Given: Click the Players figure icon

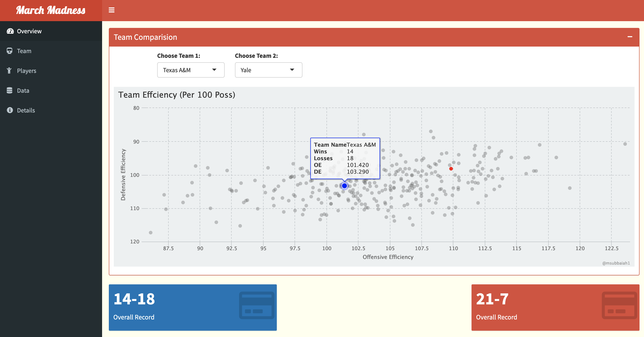Looking at the screenshot, I should point(9,71).
